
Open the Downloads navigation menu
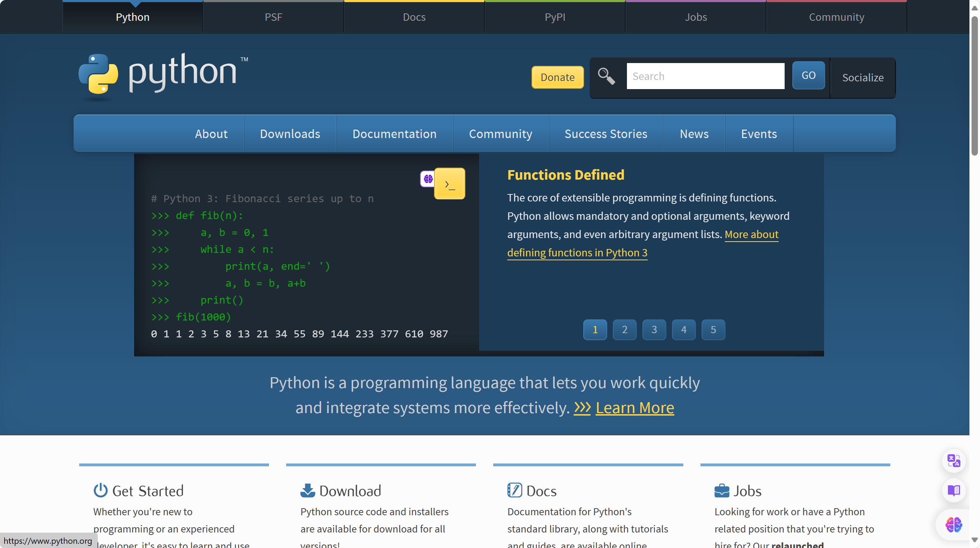[x=290, y=134]
